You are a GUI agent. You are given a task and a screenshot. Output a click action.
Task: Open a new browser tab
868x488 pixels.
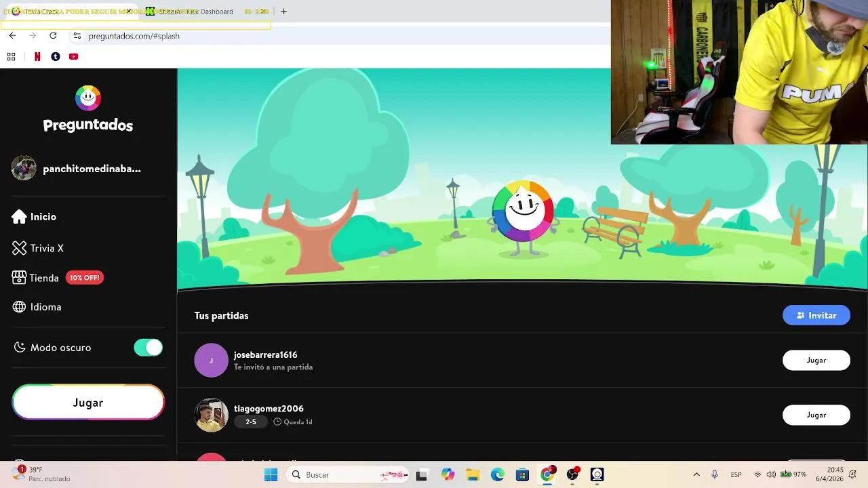(x=283, y=12)
